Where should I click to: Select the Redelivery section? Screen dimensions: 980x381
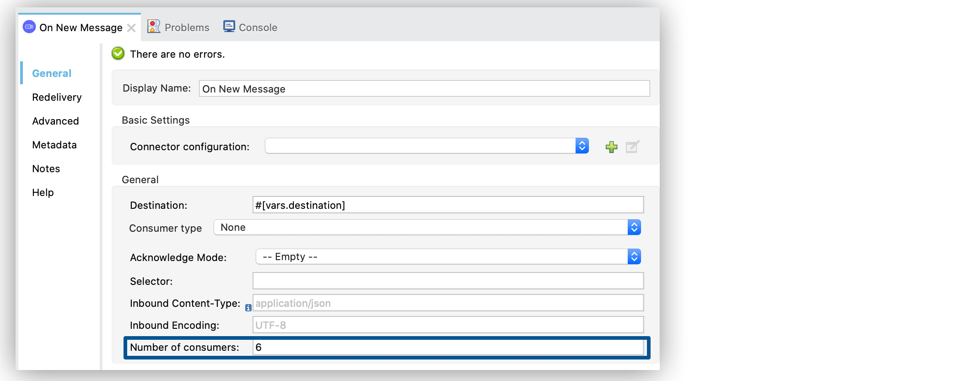(x=57, y=97)
